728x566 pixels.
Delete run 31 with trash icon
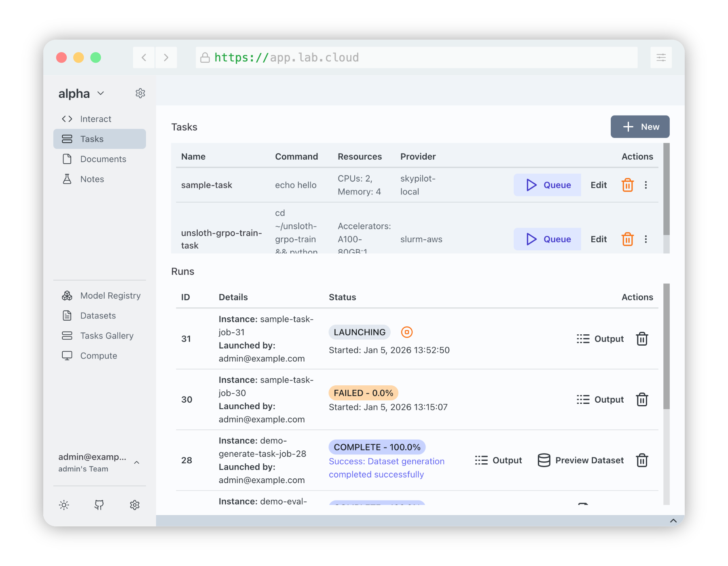(x=642, y=339)
